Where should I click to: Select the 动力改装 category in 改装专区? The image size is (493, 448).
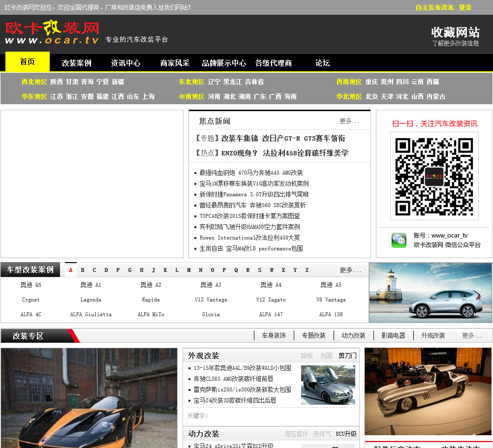(x=353, y=335)
